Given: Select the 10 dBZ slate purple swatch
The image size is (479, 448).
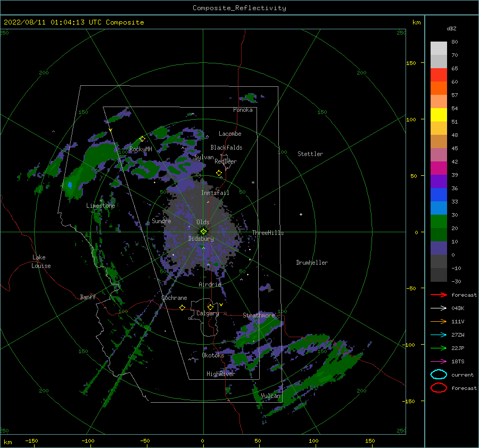Looking at the screenshot, I should pyautogui.click(x=439, y=248).
